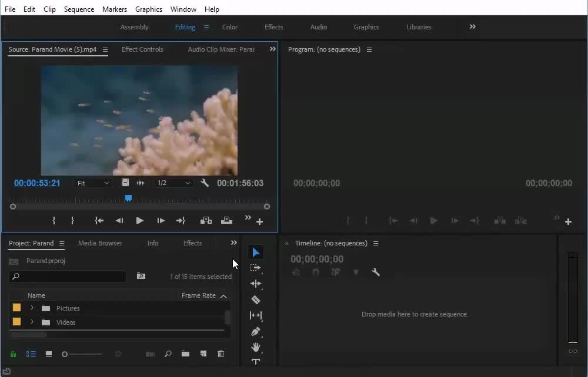Click the Delete trash icon in Project panel
This screenshot has width=588, height=377.
point(220,354)
